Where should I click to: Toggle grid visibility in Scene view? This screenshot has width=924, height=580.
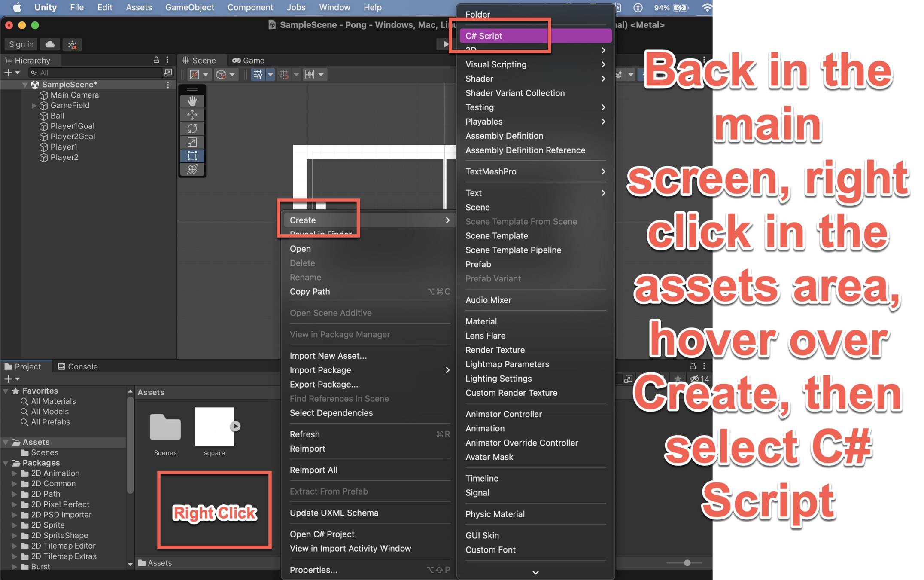[258, 74]
